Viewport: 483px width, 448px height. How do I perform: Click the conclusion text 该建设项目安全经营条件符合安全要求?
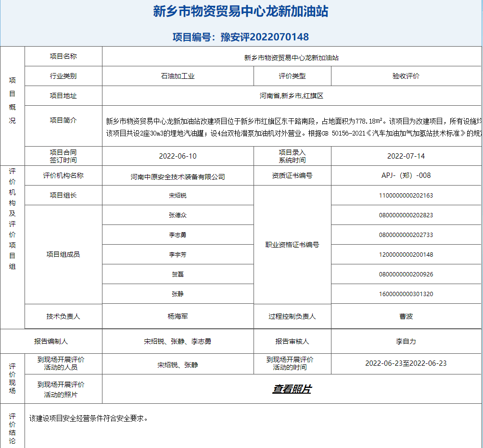click(x=89, y=418)
